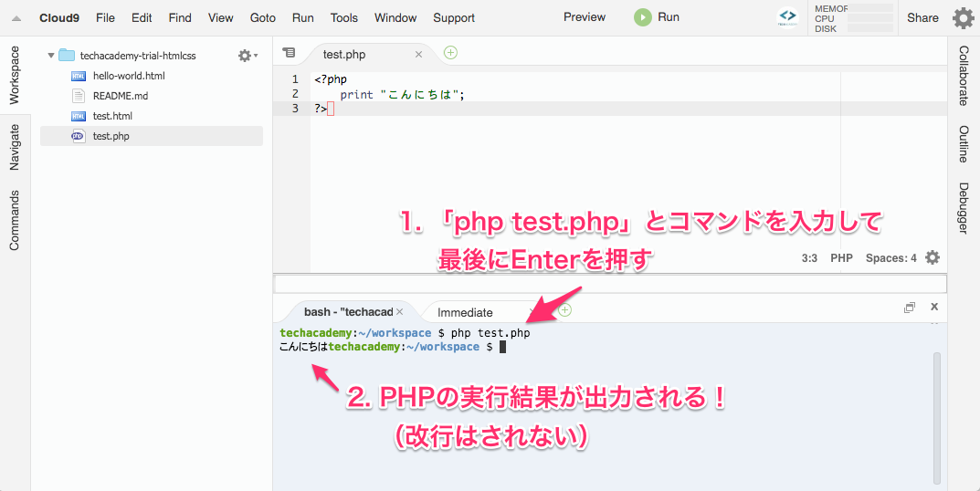Collapse the techacademy-trial-htmlcss folder

[51, 56]
